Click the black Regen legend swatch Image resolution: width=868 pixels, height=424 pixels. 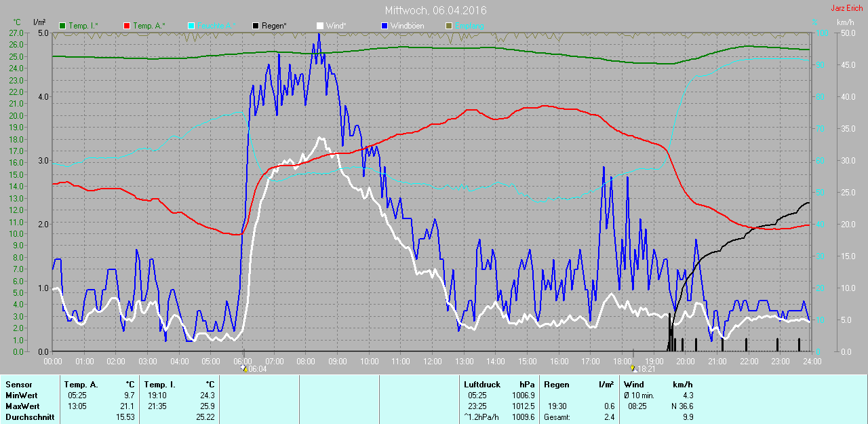coord(256,26)
